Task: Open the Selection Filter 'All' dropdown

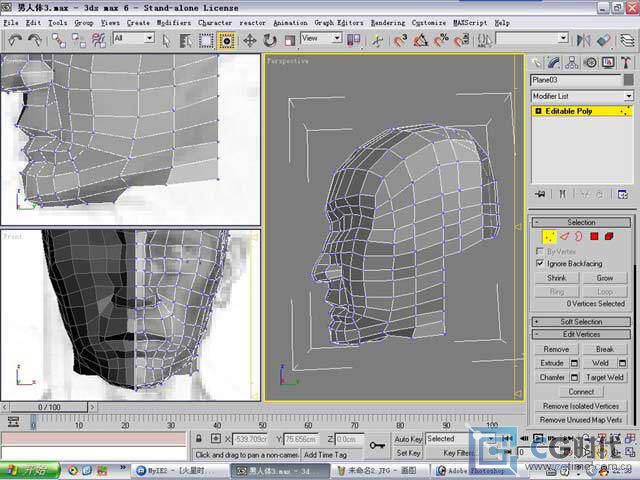Action: tap(134, 38)
